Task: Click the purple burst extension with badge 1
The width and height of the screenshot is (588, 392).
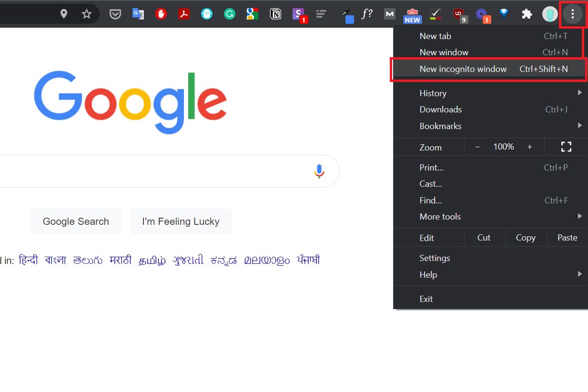Action: click(x=482, y=15)
